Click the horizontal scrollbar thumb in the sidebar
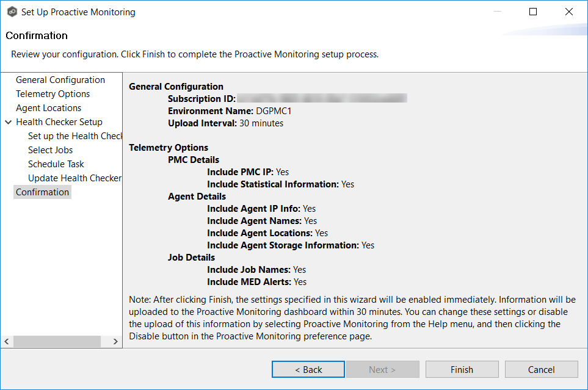The height and width of the screenshot is (390, 588). (x=57, y=342)
